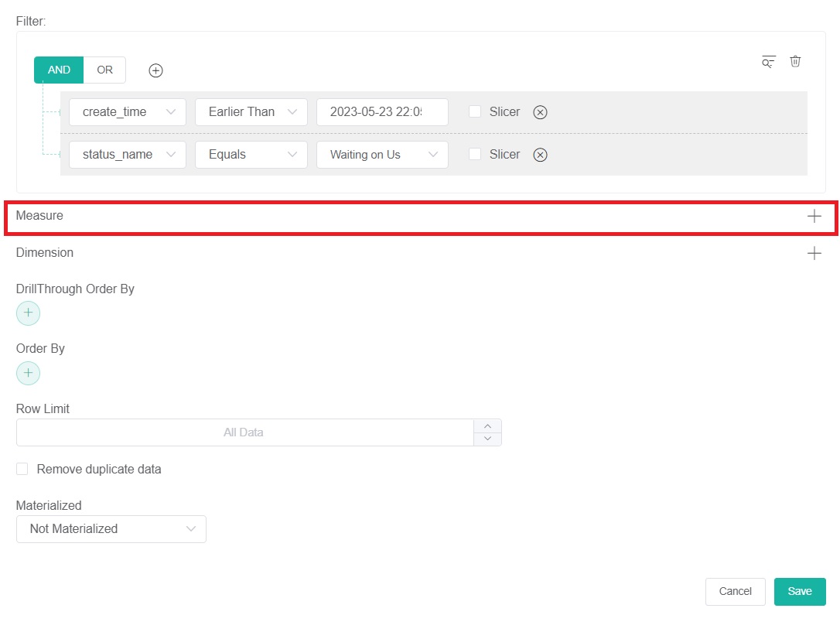Open the create_time field dropdown
The height and width of the screenshot is (622, 840).
[128, 112]
